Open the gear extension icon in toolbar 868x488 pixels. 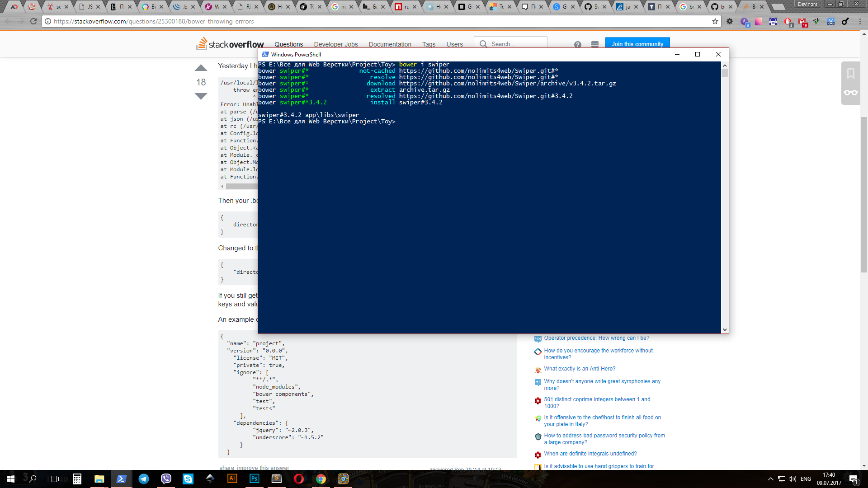point(729,21)
